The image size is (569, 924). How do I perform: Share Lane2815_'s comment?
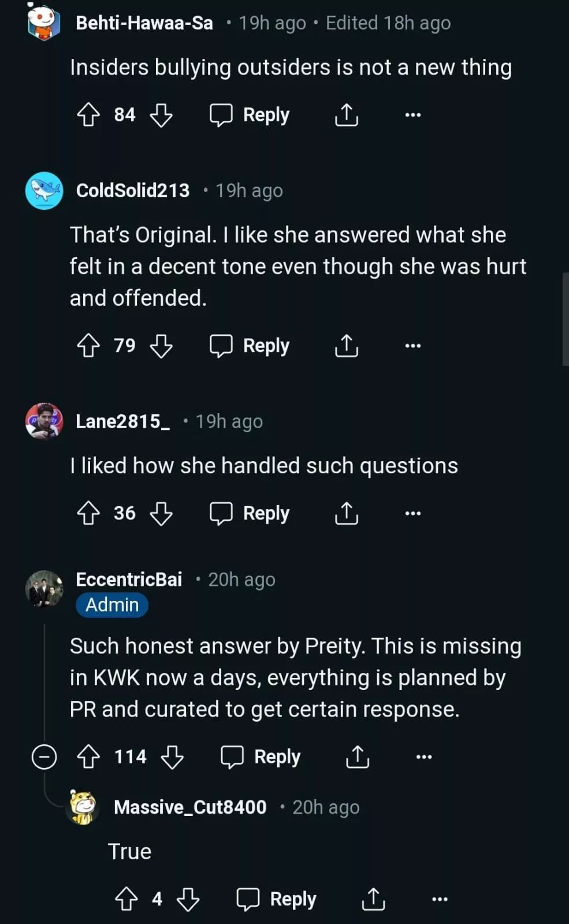click(347, 513)
